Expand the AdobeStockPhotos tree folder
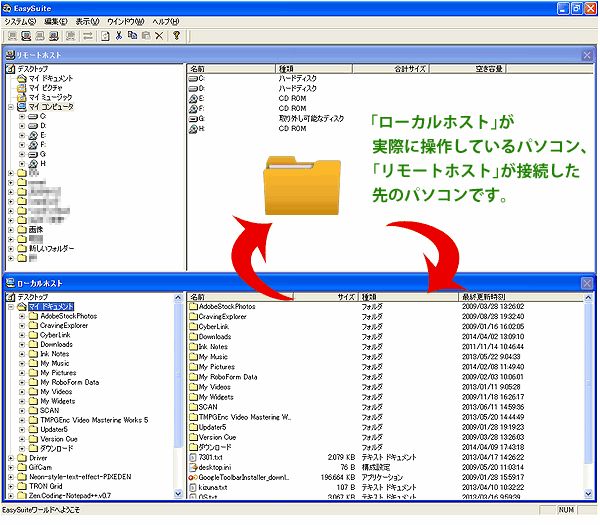Viewport: 600px width, 525px height. [x=21, y=316]
